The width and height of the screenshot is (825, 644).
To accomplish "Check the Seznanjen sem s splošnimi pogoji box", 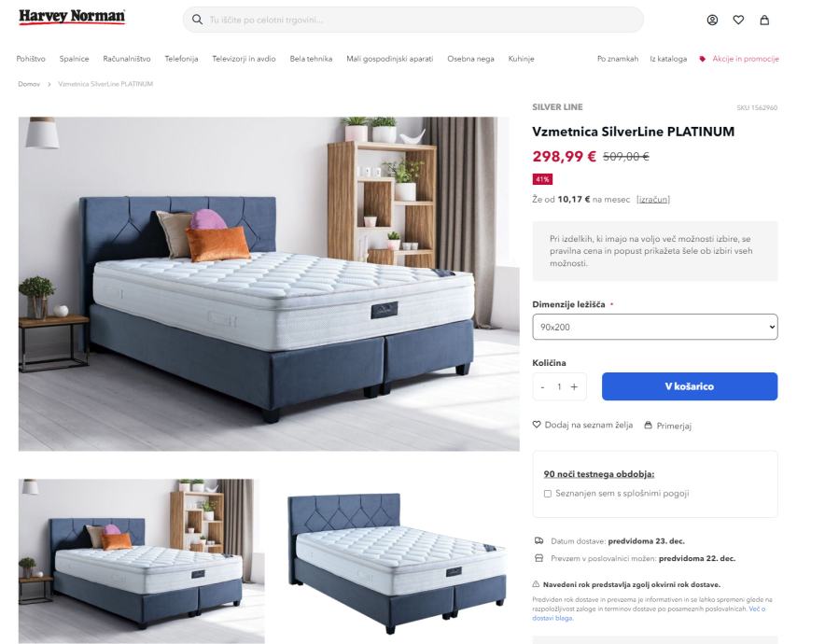I will point(547,494).
